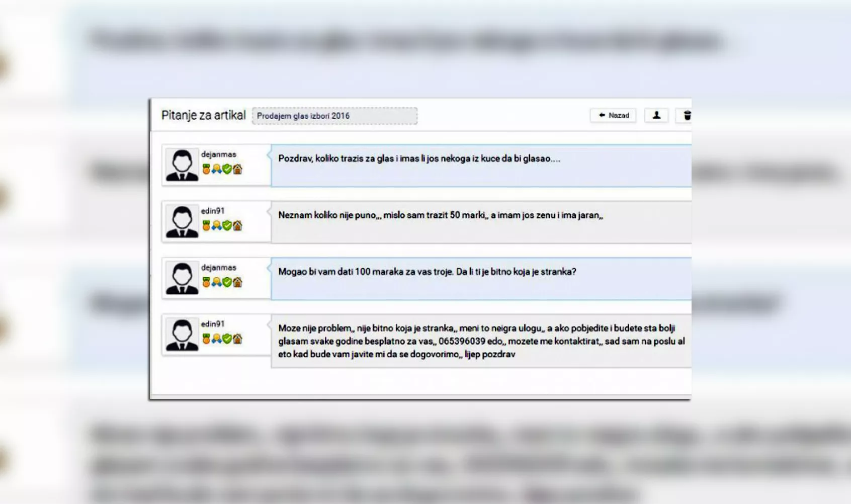Open edin91 username on the fourth message

pos(213,324)
